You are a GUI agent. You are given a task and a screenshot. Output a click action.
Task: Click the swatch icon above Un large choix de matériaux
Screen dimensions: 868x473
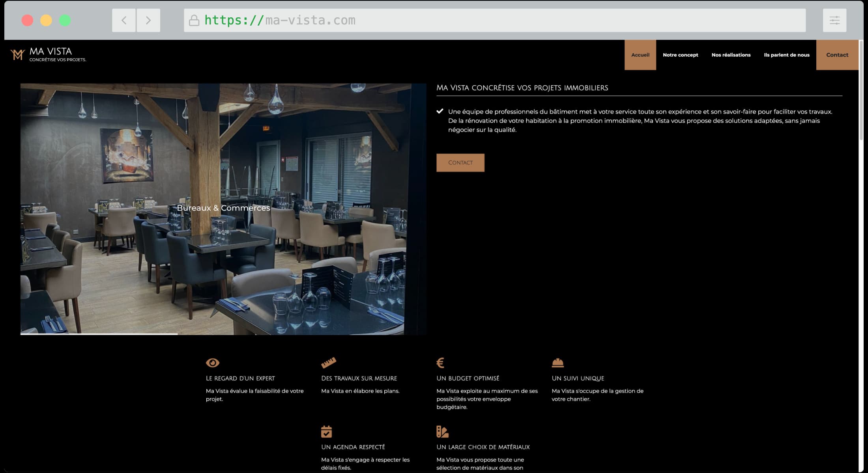pos(442,432)
